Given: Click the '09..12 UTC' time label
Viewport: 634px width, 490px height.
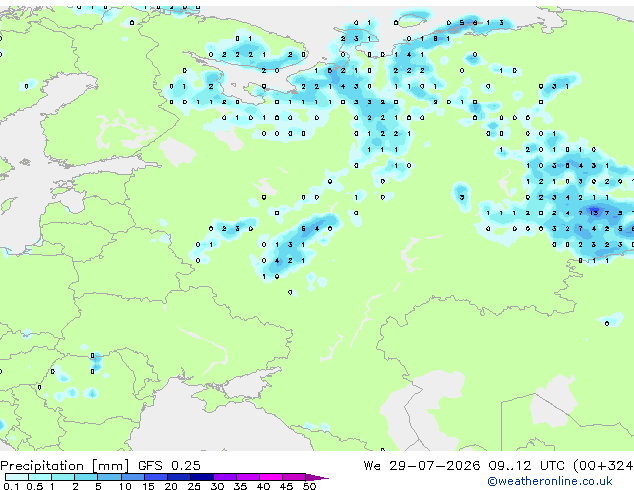Looking at the screenshot, I should coord(526,466).
